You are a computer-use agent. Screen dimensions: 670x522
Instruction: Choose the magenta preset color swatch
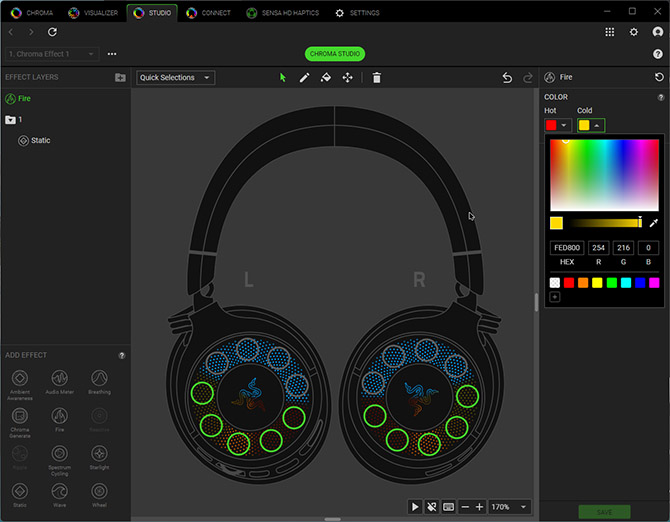click(x=654, y=282)
